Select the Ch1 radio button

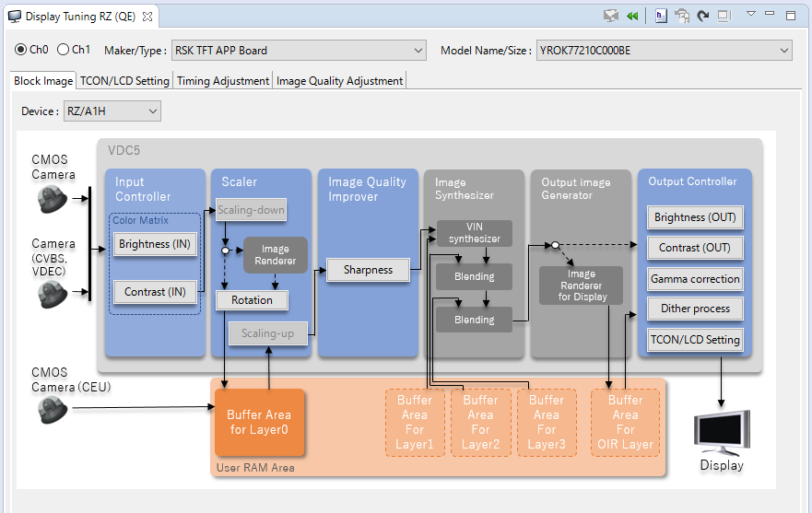click(64, 50)
